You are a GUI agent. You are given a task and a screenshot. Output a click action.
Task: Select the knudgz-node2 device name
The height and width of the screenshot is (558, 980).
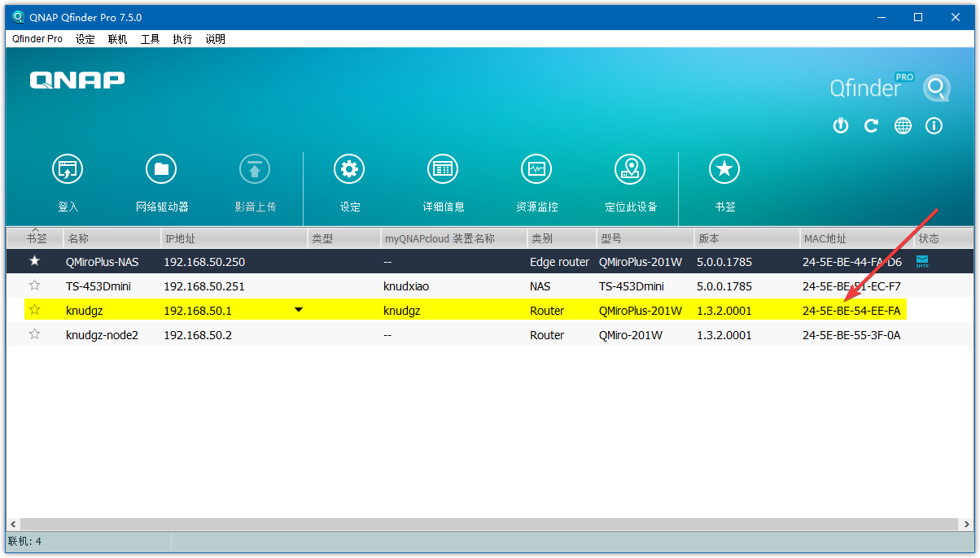[102, 335]
